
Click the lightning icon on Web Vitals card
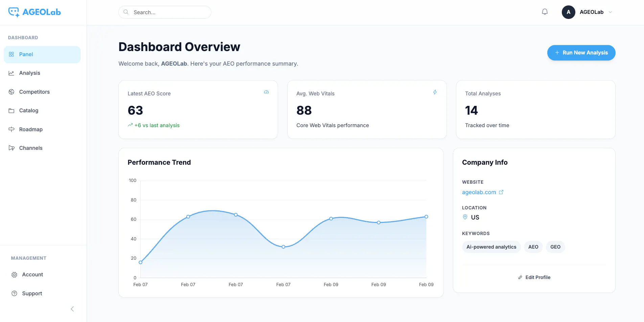tap(435, 92)
